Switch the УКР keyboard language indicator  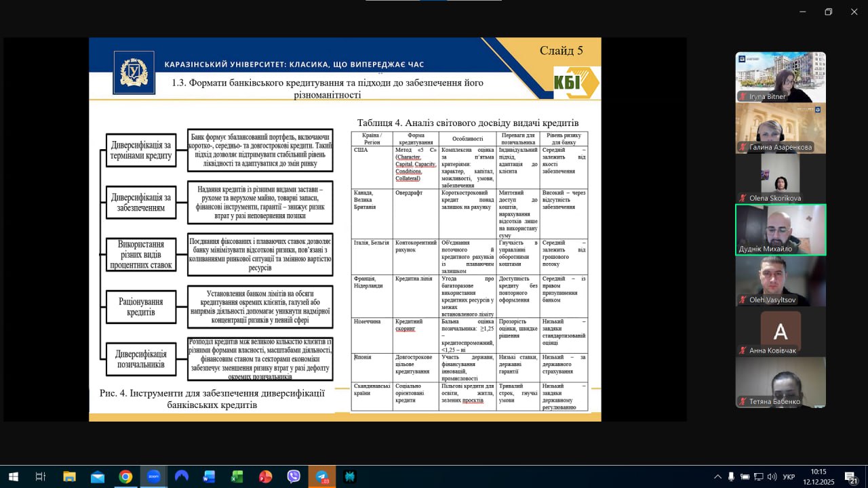point(789,476)
